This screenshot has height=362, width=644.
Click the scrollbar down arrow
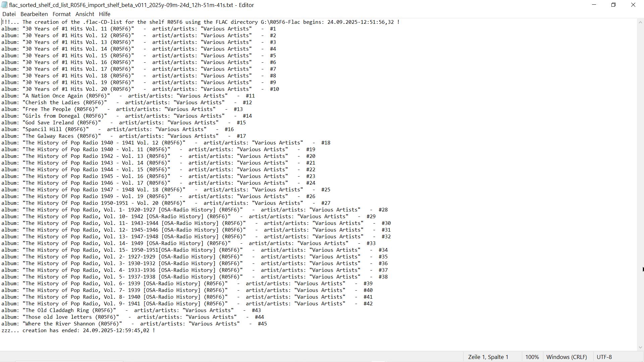[640, 347]
